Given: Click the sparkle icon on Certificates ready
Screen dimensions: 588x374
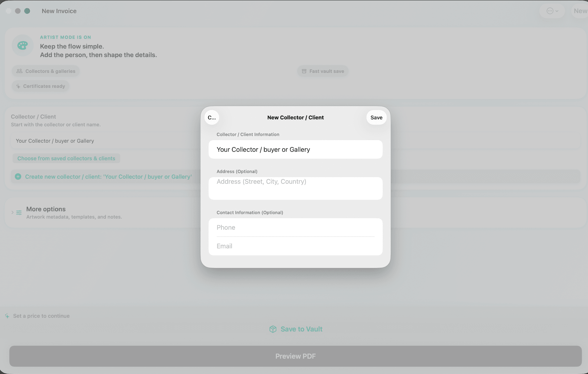Looking at the screenshot, I should (x=18, y=86).
